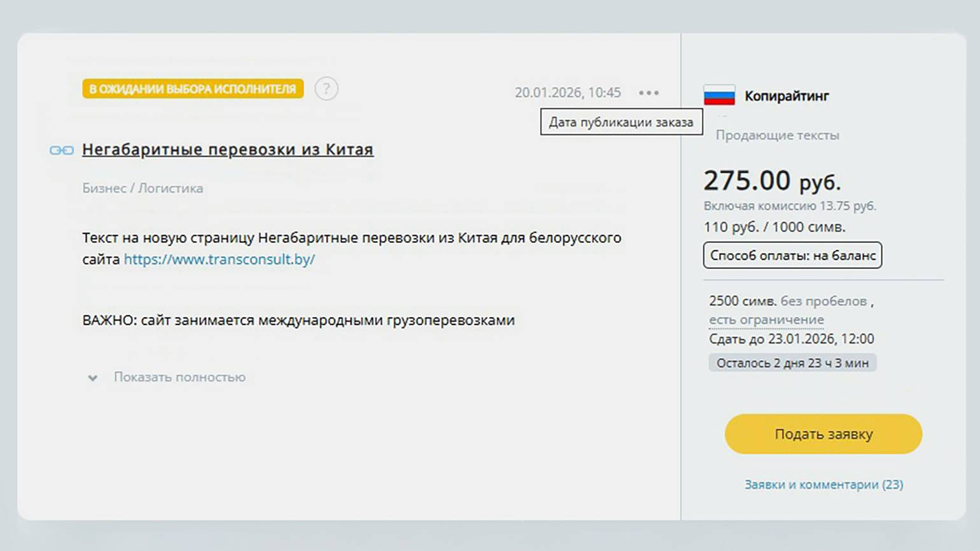Click publication date 20.01.2026, 10:45

(x=567, y=93)
